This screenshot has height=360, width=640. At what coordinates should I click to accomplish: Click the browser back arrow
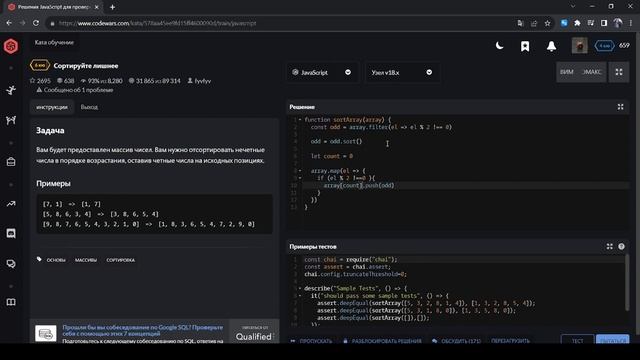click(9, 23)
